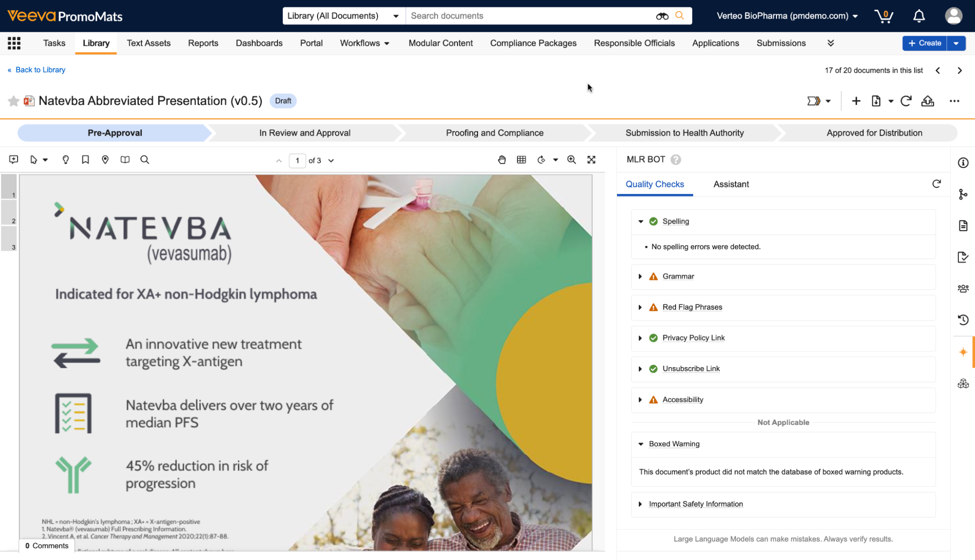
Task: Select the hand grab pan tool
Action: (x=502, y=160)
